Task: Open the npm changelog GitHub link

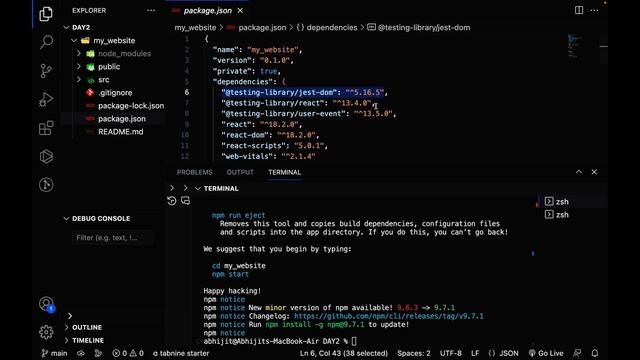Action: [389, 316]
